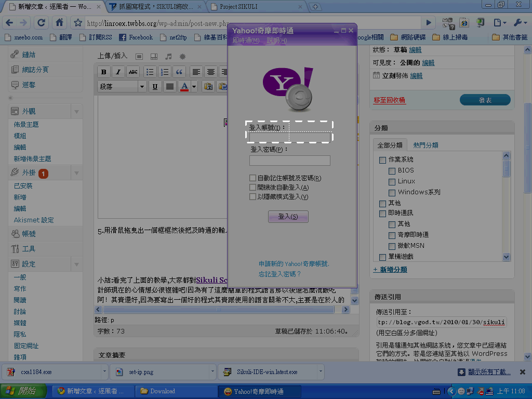Image resolution: width=532 pixels, height=399 pixels.
Task: Switch to the 熱門分類 tab
Action: tap(425, 145)
